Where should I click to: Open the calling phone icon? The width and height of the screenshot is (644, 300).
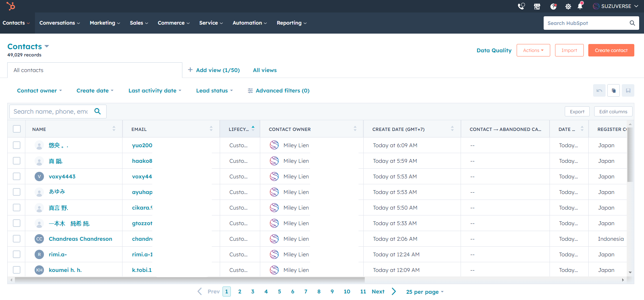click(521, 6)
